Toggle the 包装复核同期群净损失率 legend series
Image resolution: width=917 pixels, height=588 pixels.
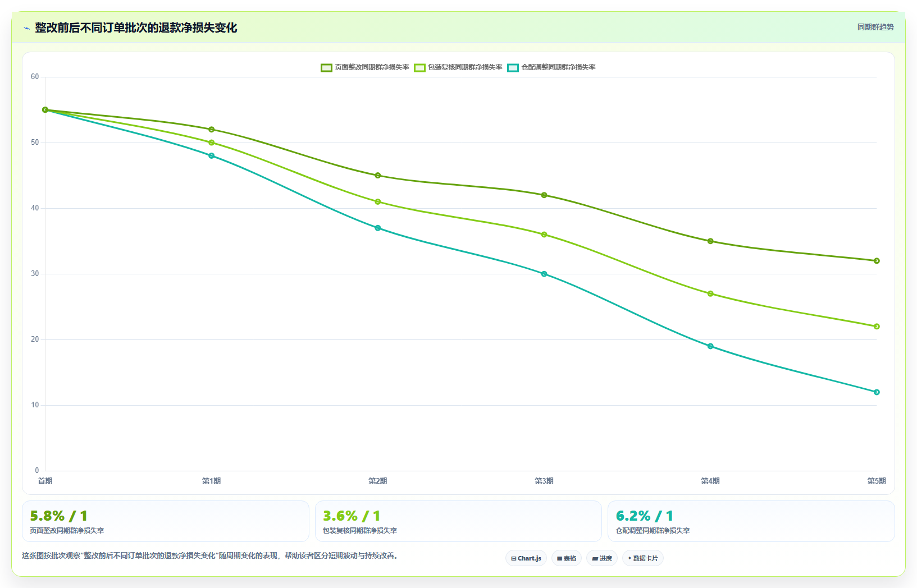(x=458, y=67)
